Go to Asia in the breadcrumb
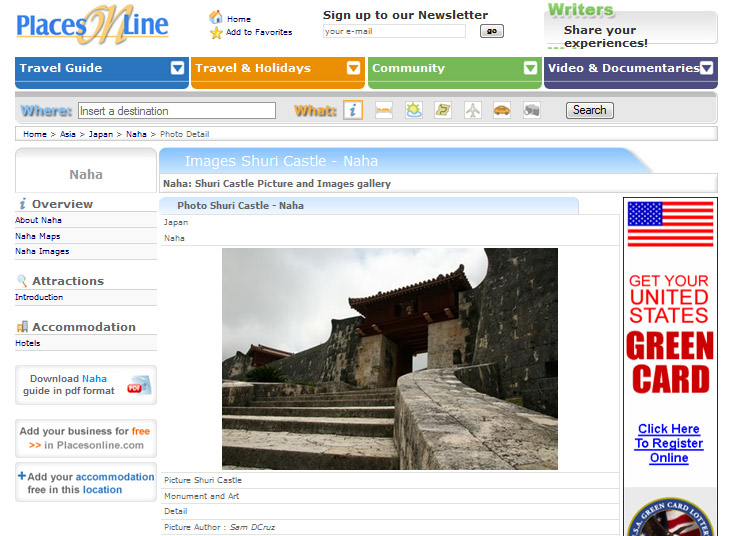The height and width of the screenshot is (536, 735). (x=68, y=134)
